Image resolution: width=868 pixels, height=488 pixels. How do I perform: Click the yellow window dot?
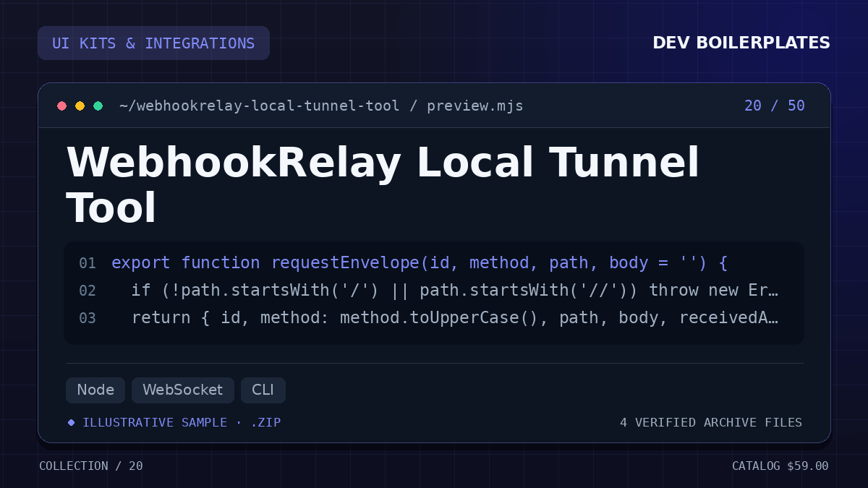point(80,106)
